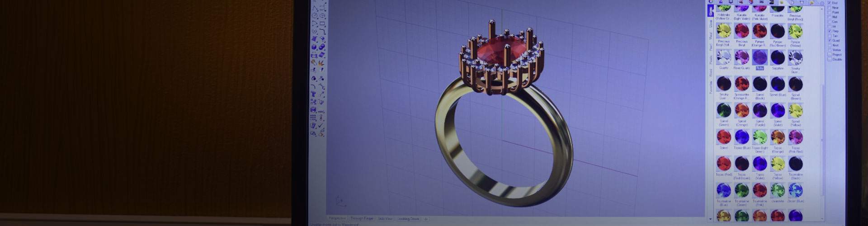Screen dimensions: 868x226
Task: Enable the End object snap
Action: click(829, 3)
